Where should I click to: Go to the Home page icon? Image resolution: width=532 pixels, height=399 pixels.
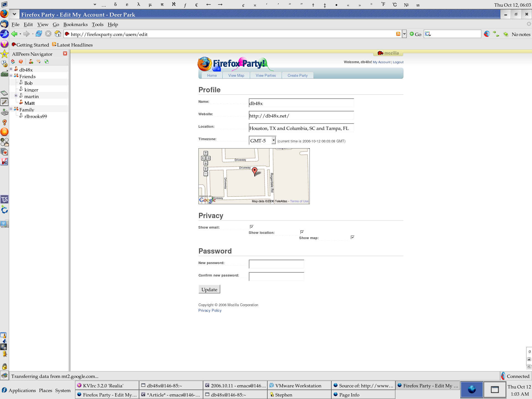[x=58, y=34]
